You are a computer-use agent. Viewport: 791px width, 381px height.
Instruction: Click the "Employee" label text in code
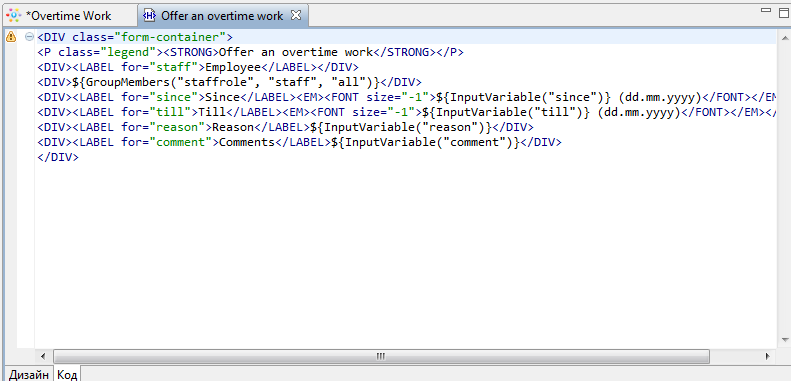(233, 67)
